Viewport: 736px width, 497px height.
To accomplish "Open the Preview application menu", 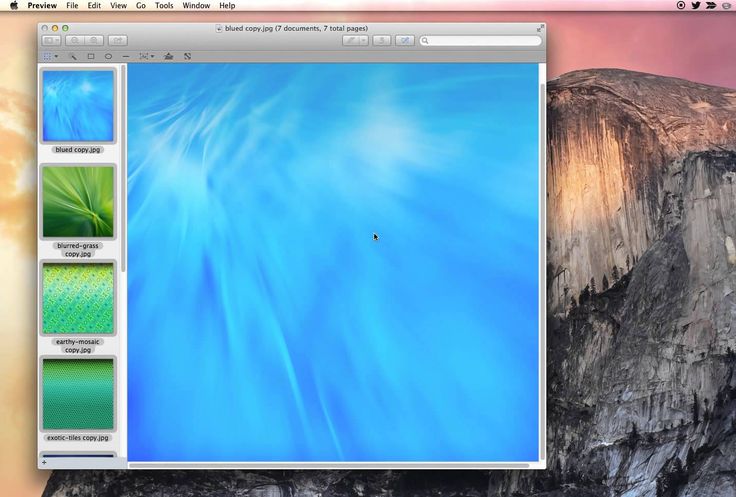I will pyautogui.click(x=42, y=6).
